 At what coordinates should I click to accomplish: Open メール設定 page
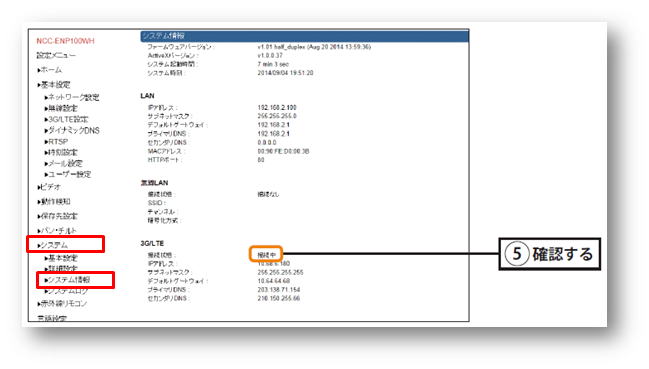[x=64, y=163]
